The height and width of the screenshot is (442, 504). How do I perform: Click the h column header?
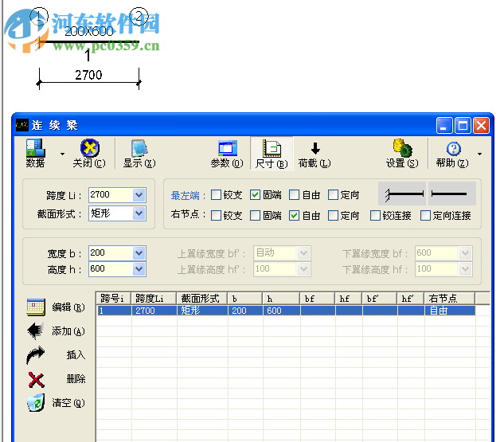pos(281,299)
